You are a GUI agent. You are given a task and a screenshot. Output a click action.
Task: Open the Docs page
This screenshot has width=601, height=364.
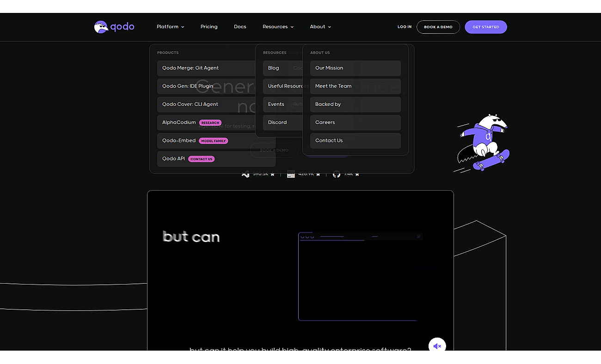pos(240,27)
